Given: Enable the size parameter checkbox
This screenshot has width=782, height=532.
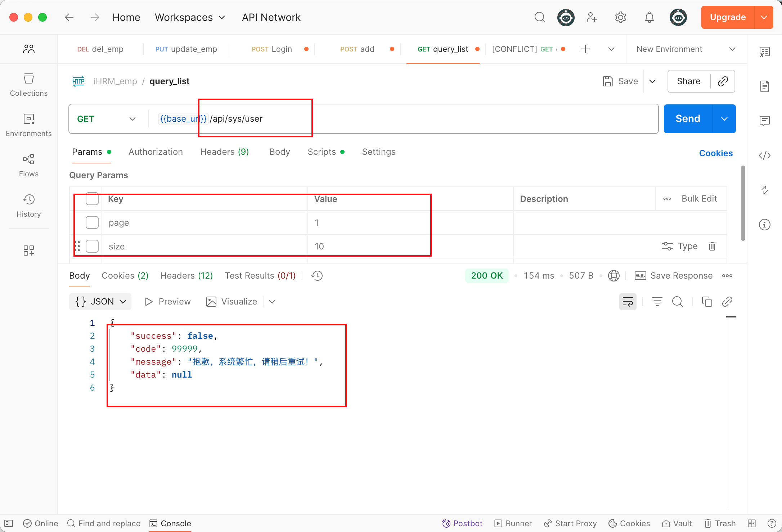Looking at the screenshot, I should 92,246.
